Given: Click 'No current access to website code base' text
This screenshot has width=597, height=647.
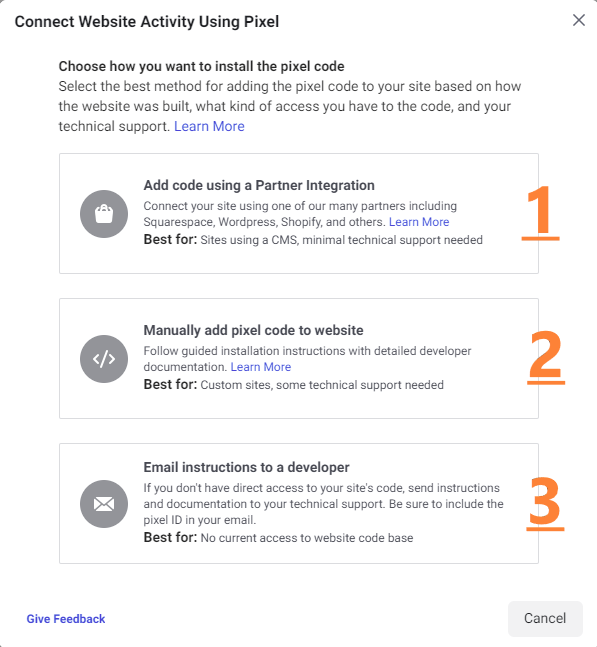Looking at the screenshot, I should pyautogui.click(x=307, y=538).
